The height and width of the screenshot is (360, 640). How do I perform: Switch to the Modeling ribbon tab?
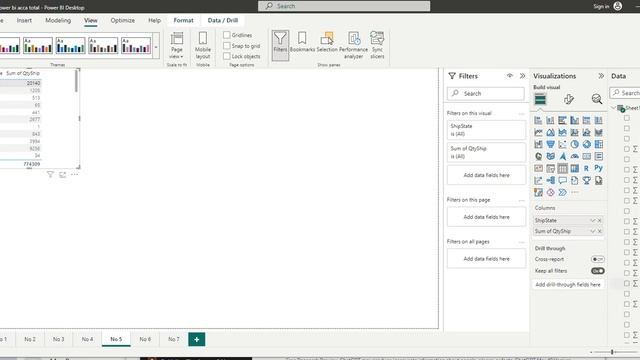(58, 20)
